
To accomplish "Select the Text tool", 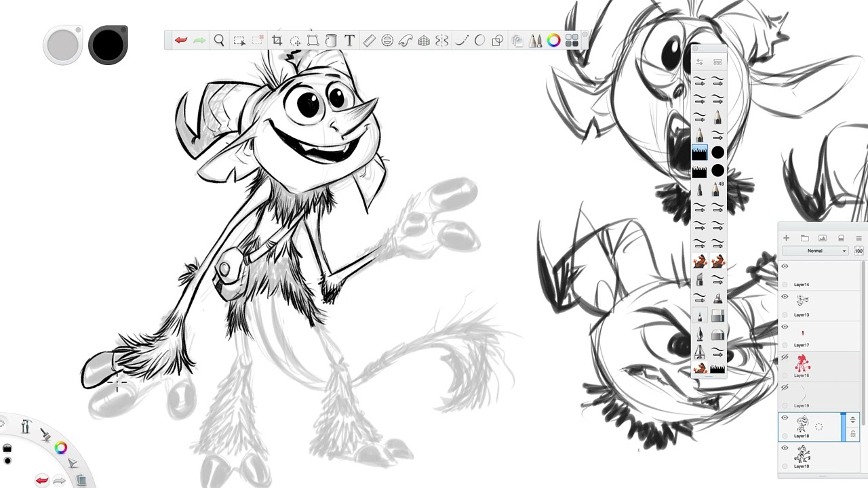I will click(349, 41).
